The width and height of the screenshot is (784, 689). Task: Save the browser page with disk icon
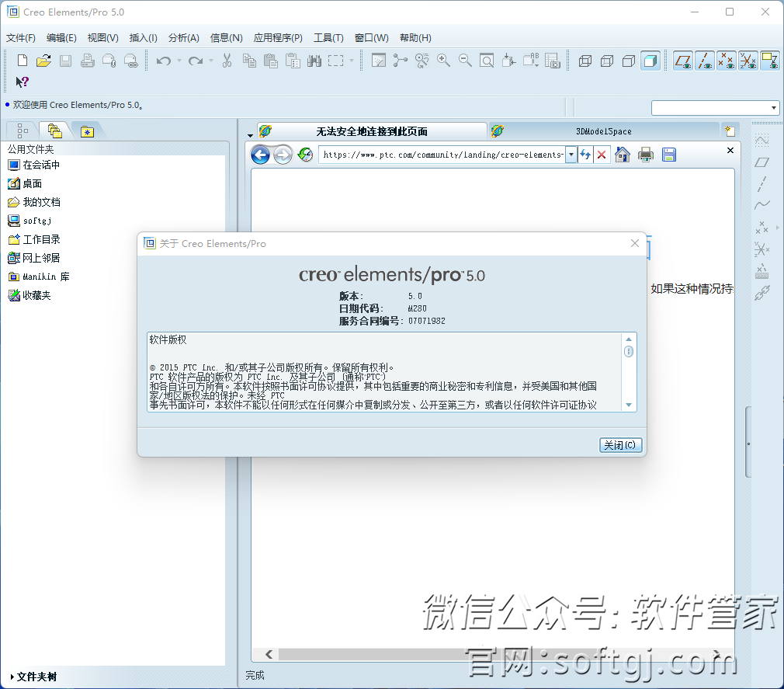click(x=669, y=155)
